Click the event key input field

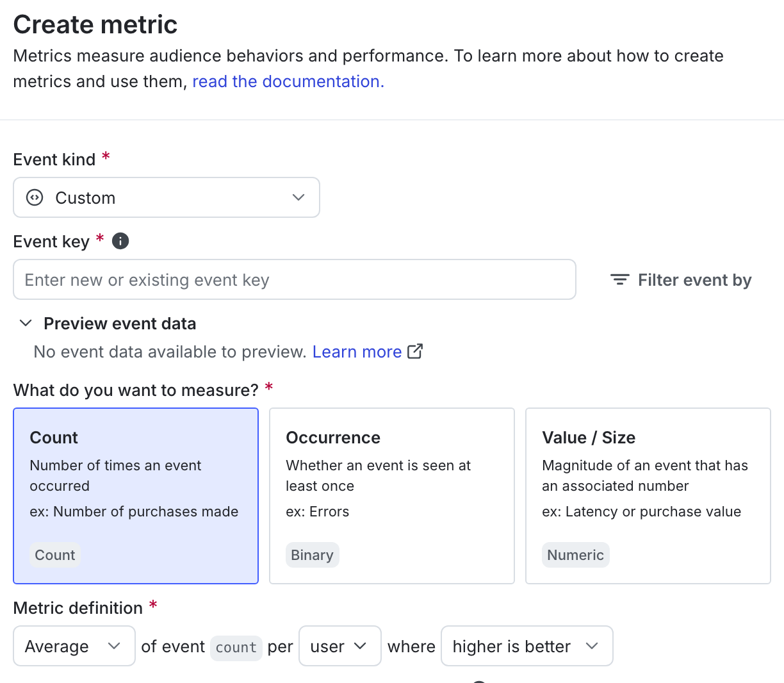pyautogui.click(x=295, y=279)
